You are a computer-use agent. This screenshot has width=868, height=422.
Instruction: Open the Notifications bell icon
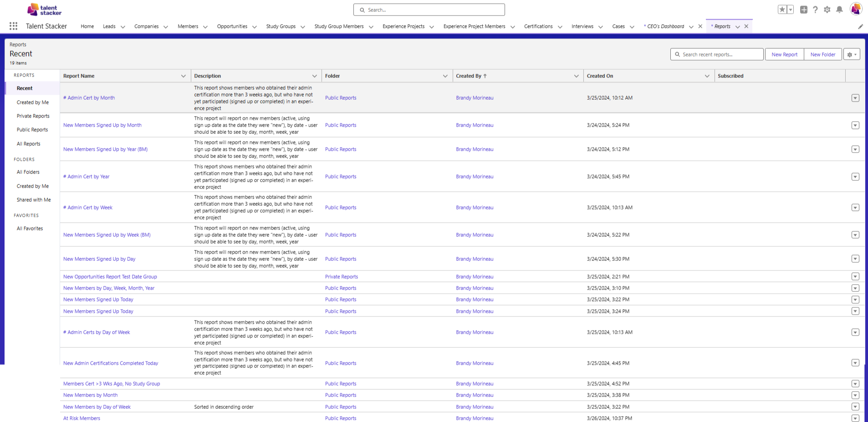pos(839,10)
